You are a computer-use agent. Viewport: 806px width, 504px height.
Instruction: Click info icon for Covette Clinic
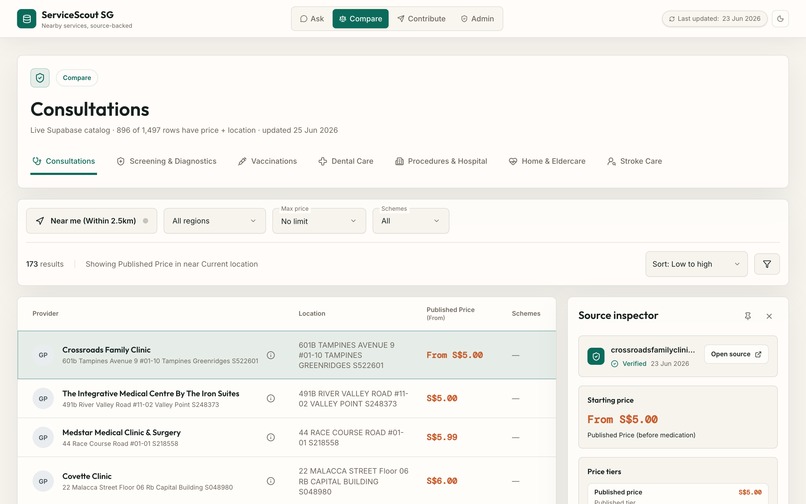[x=271, y=481]
